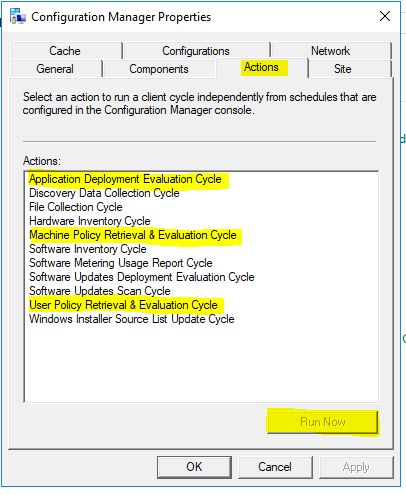Select Discovery Data Collection Cycle
The height and width of the screenshot is (495, 406).
tap(104, 193)
